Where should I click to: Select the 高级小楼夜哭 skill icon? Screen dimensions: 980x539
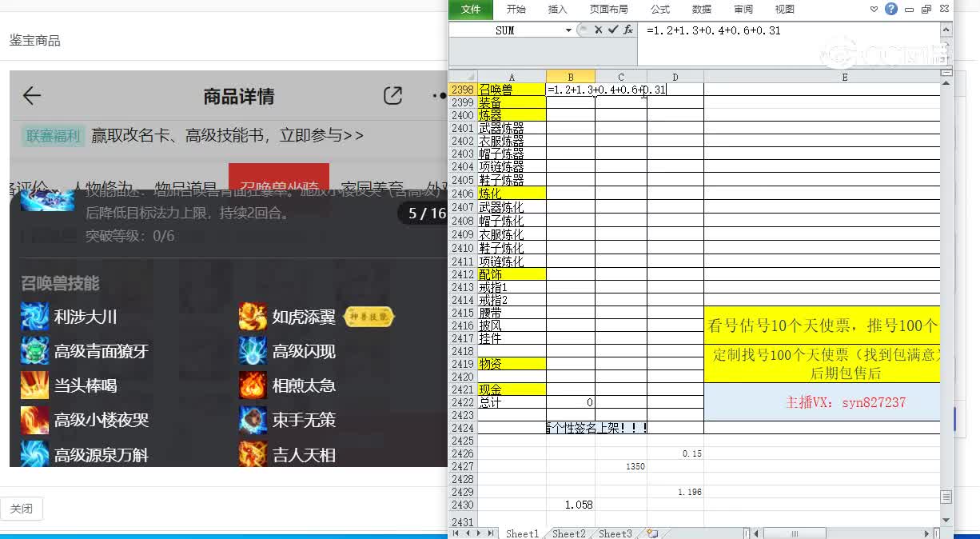pyautogui.click(x=35, y=420)
